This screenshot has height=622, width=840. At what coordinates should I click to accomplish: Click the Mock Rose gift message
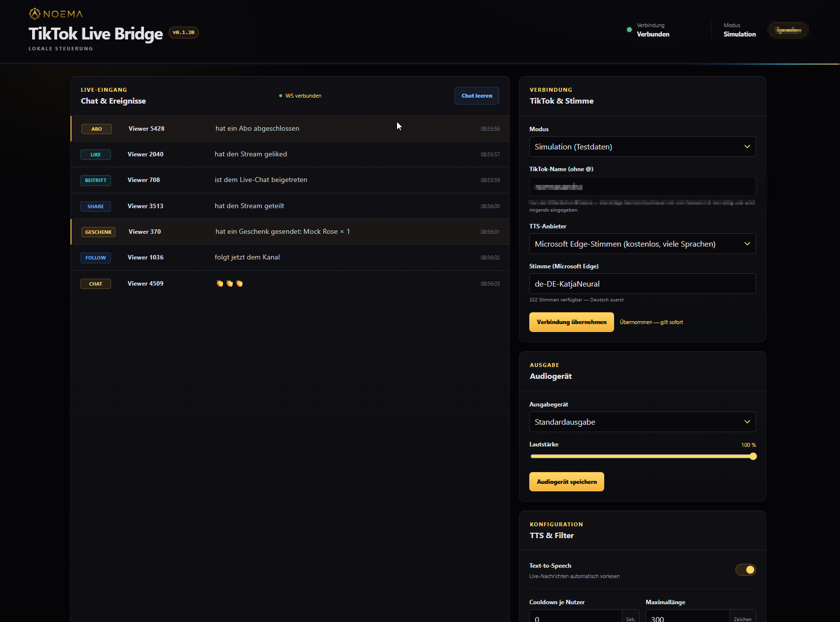point(283,232)
